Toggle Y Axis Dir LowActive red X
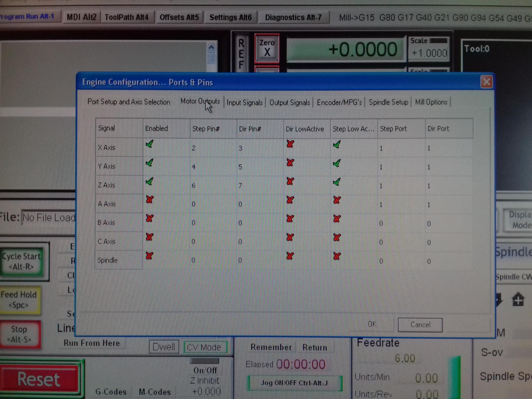This screenshot has height=399, width=532. 290,163
